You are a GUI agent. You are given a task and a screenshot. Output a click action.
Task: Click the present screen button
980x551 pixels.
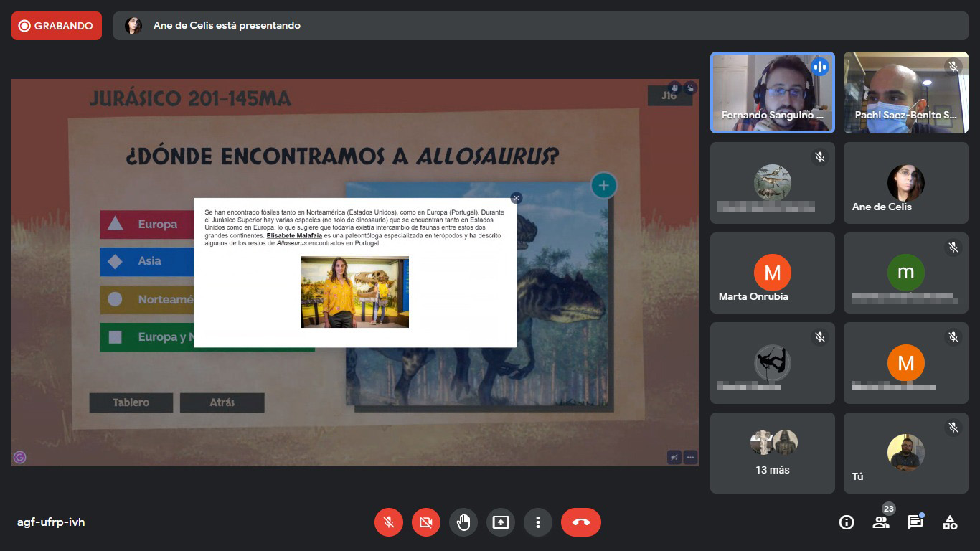click(501, 522)
